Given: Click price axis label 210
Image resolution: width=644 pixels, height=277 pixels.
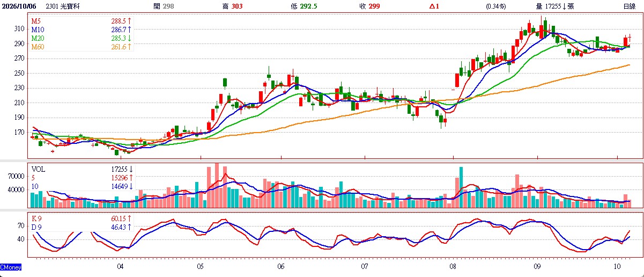Looking at the screenshot, I should 19,103.
